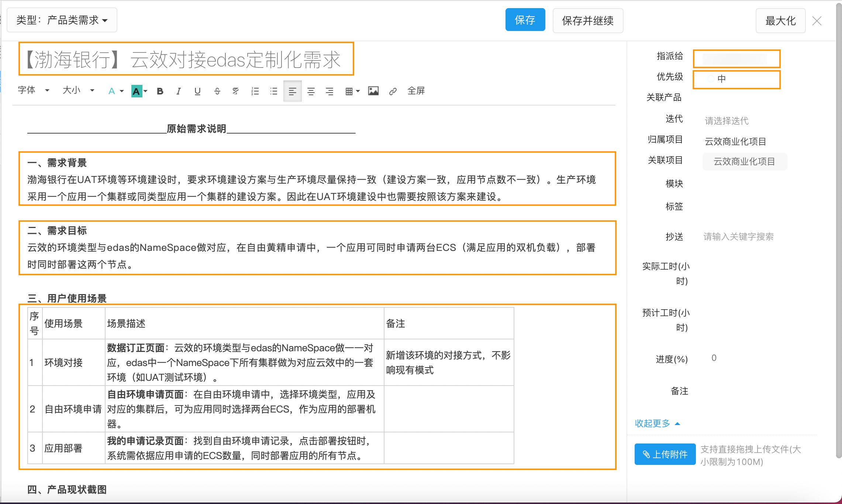Apply strikethrough formatting

pos(217,91)
